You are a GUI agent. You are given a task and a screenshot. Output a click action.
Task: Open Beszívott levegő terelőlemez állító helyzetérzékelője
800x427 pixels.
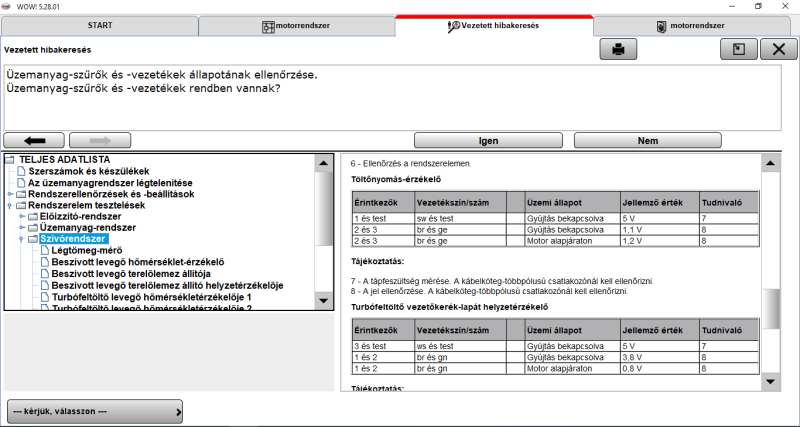click(167, 285)
